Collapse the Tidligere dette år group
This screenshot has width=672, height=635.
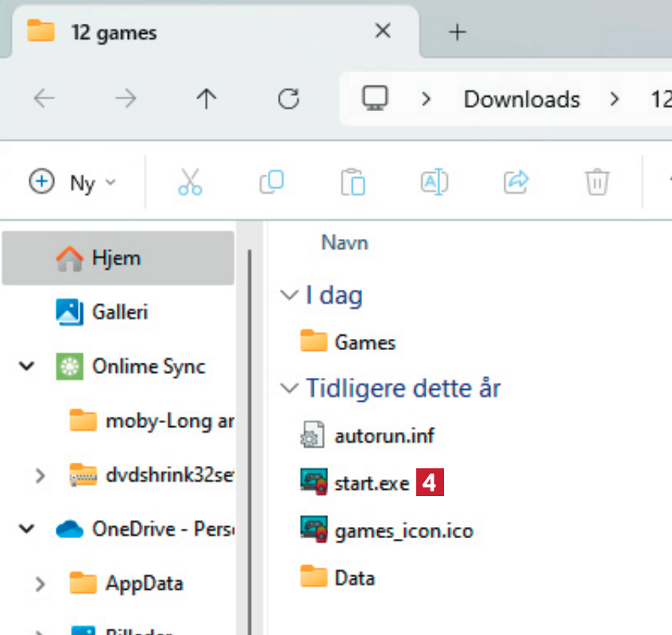pos(288,389)
